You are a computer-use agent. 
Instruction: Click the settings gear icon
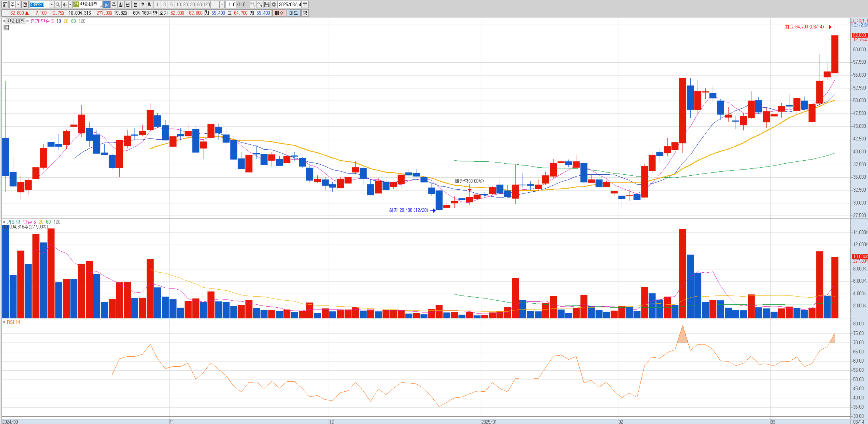(274, 4)
